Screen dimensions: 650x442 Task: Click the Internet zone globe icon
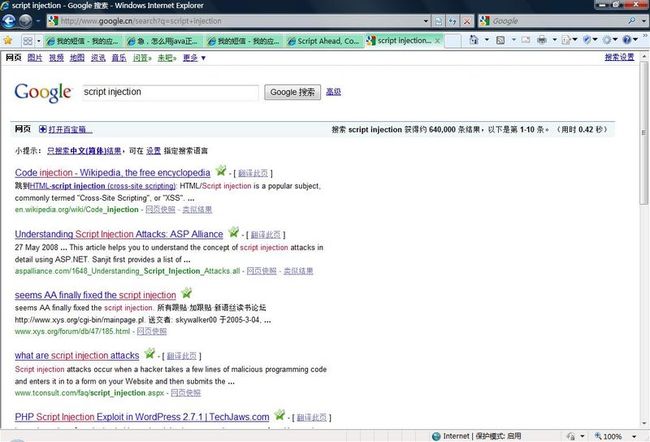436,436
